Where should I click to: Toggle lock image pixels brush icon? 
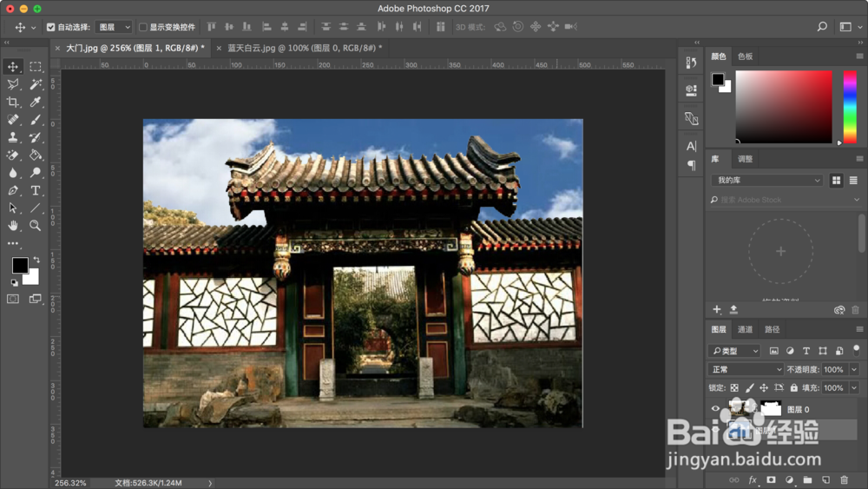point(750,387)
